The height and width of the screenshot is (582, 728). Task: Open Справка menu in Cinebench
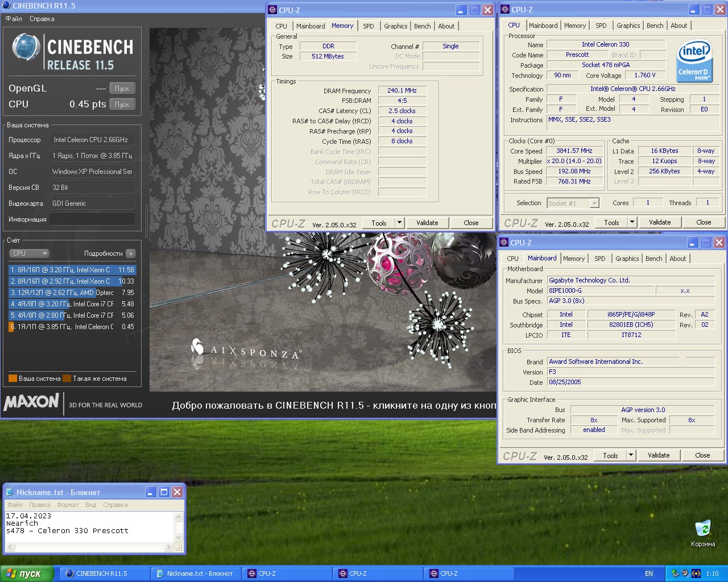(x=42, y=19)
